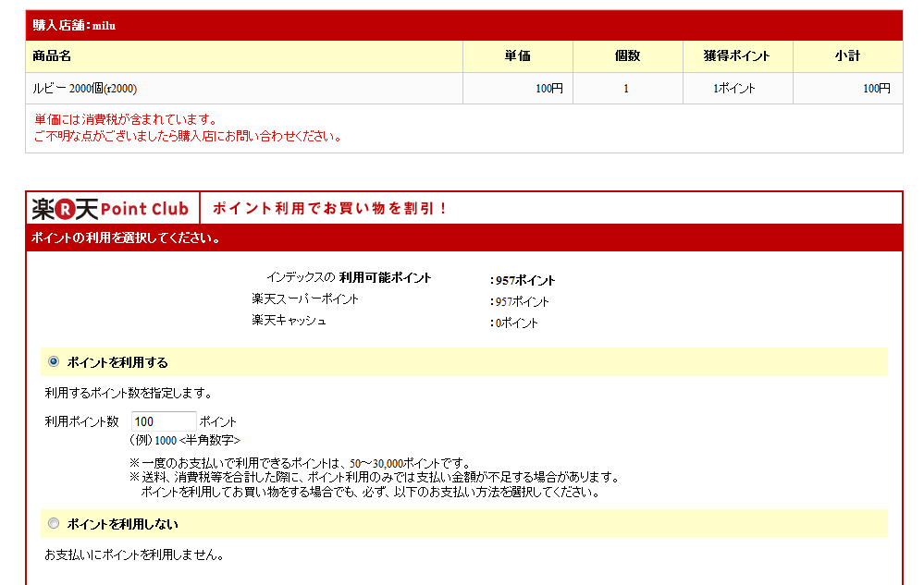Click the 楽天スーパーポイント label
This screenshot has height=585, width=924.
[305, 299]
